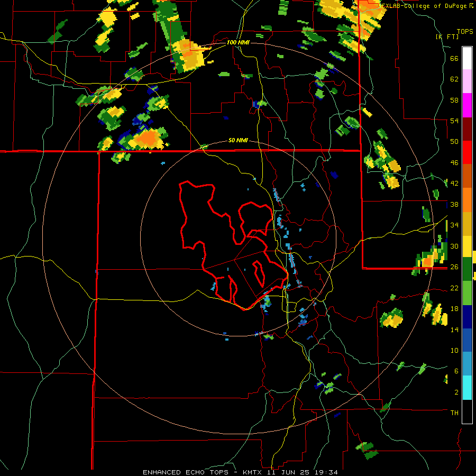Image resolution: width=476 pixels, height=476 pixels.
Task: Select the light green legend swatch
Action: coord(467,293)
